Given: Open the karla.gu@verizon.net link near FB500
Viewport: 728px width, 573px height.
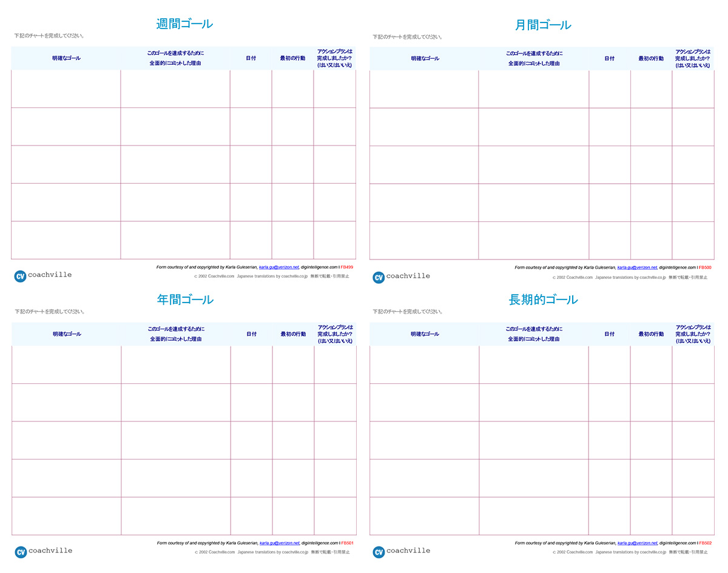Looking at the screenshot, I should point(637,267).
